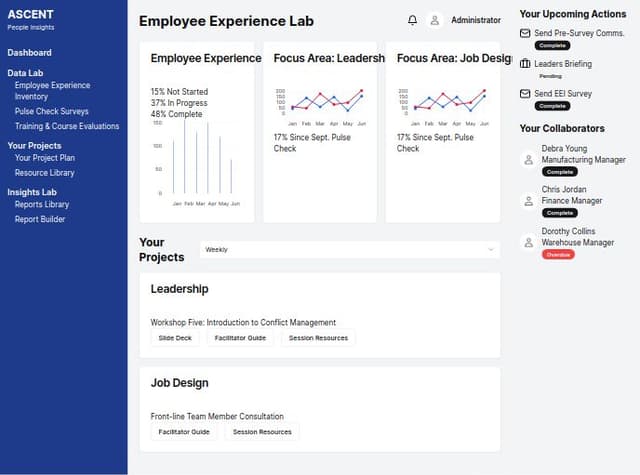Click the notifications bell icon
Viewport: 640px width, 475px height.
tap(413, 20)
